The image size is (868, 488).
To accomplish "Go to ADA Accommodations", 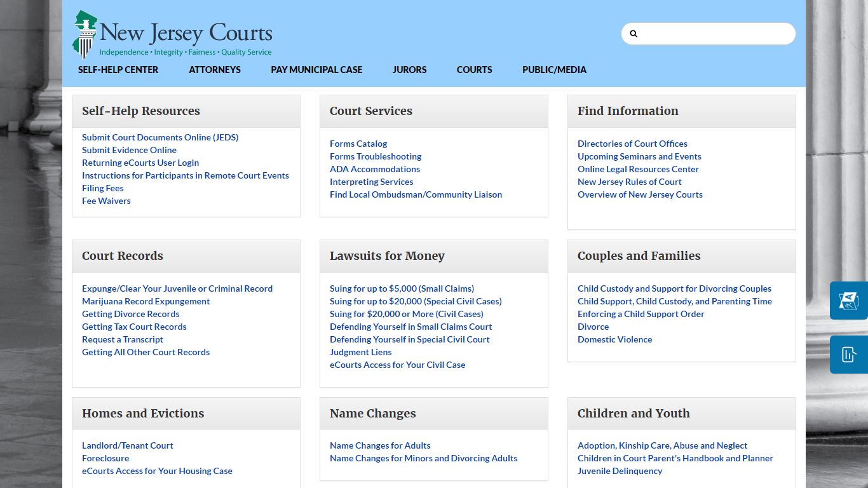I will click(x=375, y=169).
